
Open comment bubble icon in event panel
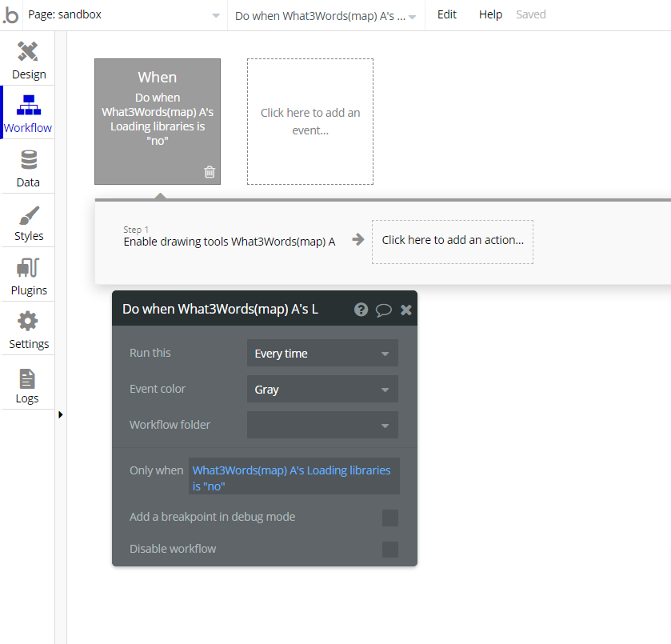[x=383, y=310]
